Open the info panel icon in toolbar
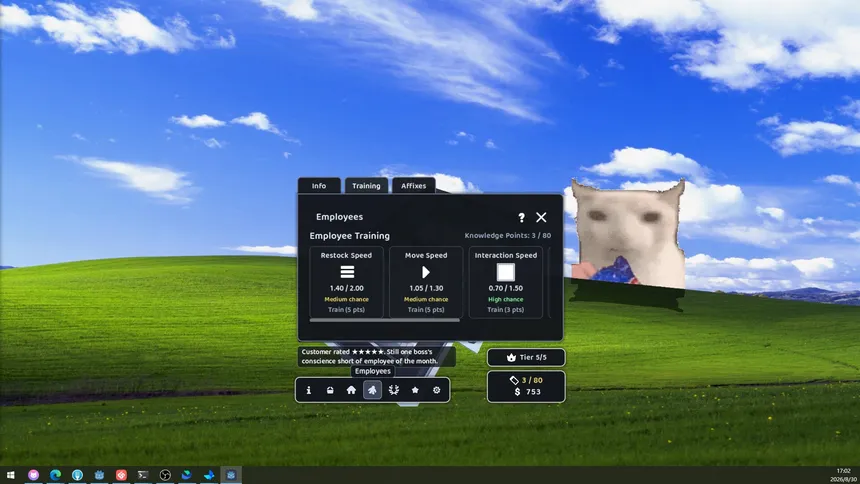 click(x=309, y=390)
